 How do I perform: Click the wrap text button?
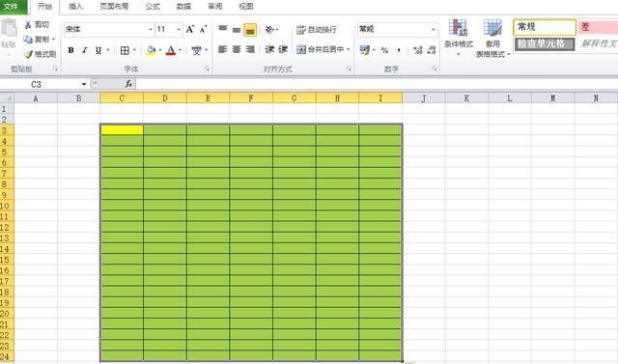click(x=317, y=30)
